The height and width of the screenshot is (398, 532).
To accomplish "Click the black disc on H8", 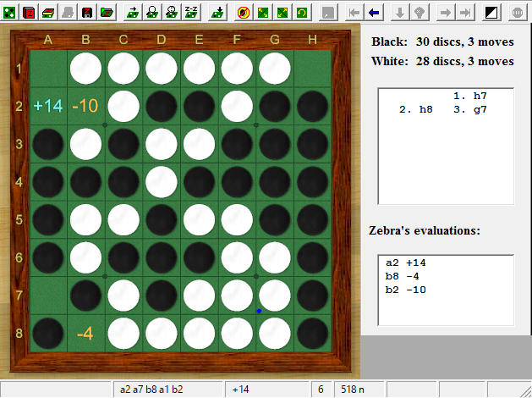I will (x=312, y=334).
